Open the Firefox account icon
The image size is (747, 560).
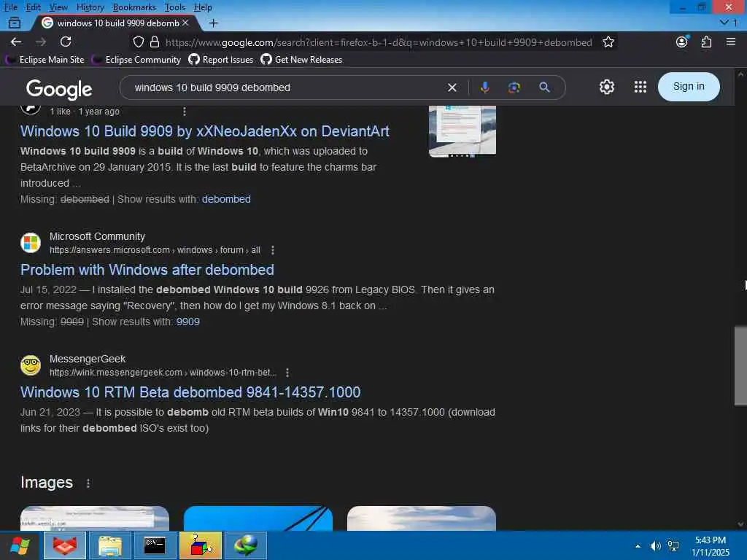click(682, 42)
